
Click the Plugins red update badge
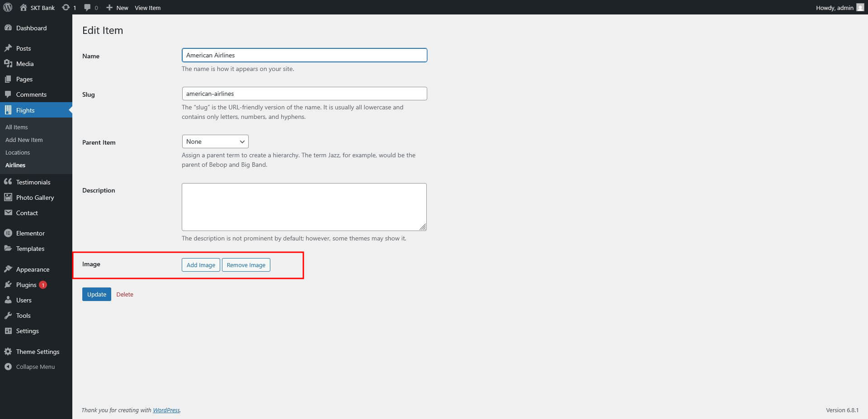(x=43, y=285)
